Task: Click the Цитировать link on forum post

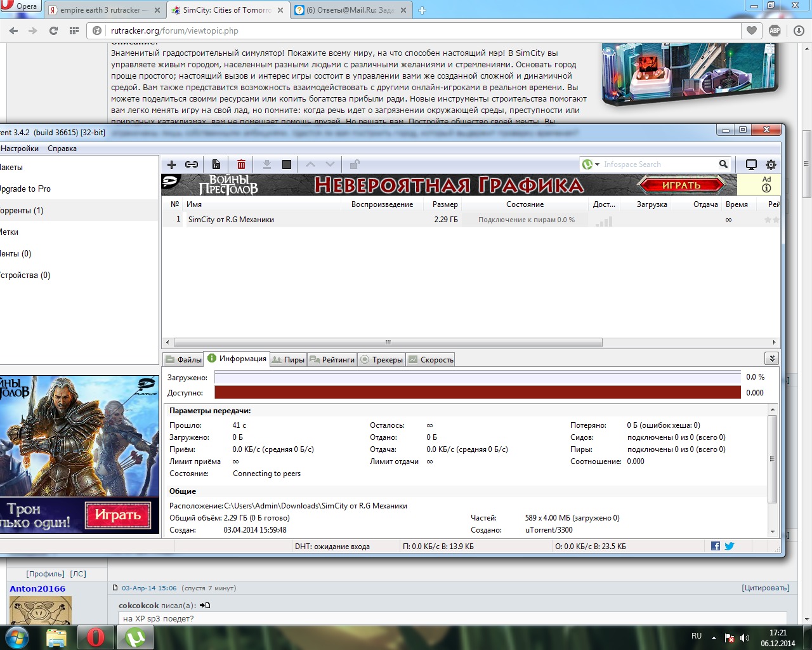Action: click(x=766, y=588)
